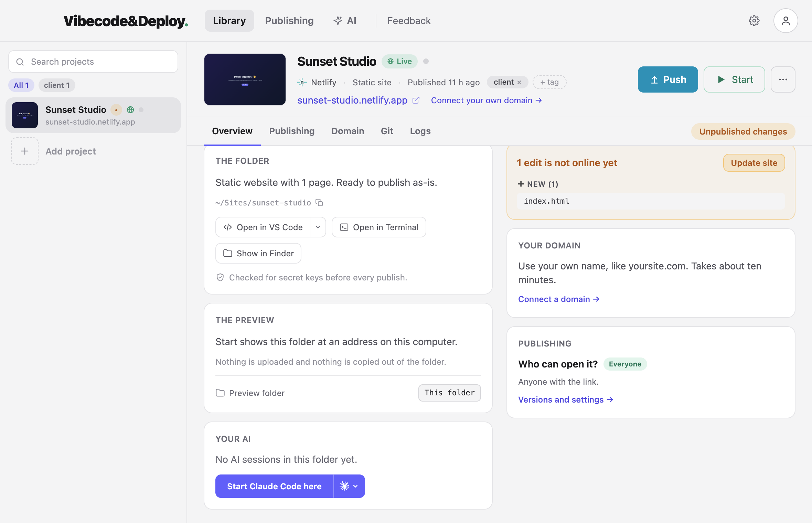This screenshot has height=523, width=812.
Task: Open in Terminal
Action: (379, 227)
